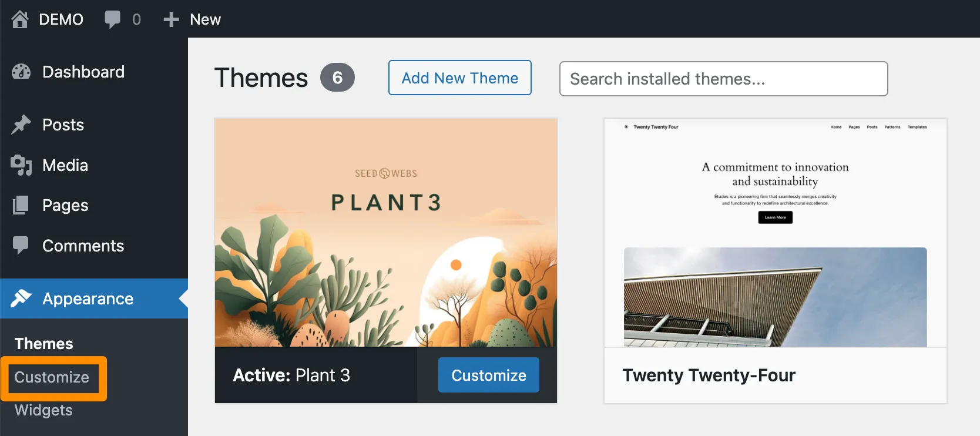Open the Widgets submenu link
Screen dimensions: 980x436
click(43, 410)
